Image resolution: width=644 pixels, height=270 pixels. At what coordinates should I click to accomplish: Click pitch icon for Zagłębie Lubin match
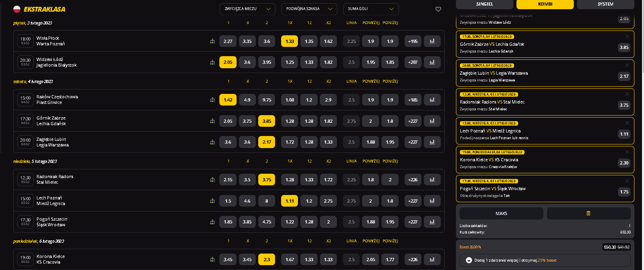(213, 142)
